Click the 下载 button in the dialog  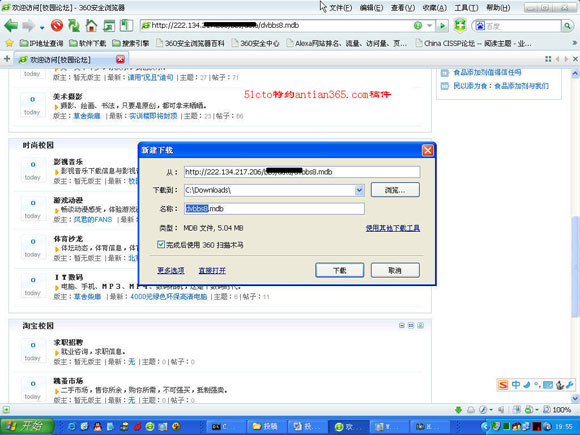[x=340, y=270]
